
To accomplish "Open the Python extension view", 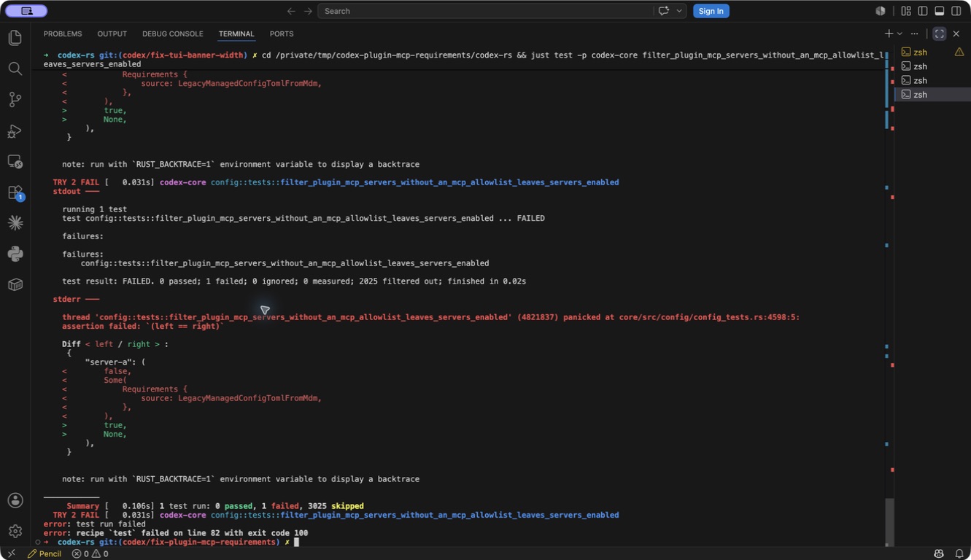I will pos(15,254).
